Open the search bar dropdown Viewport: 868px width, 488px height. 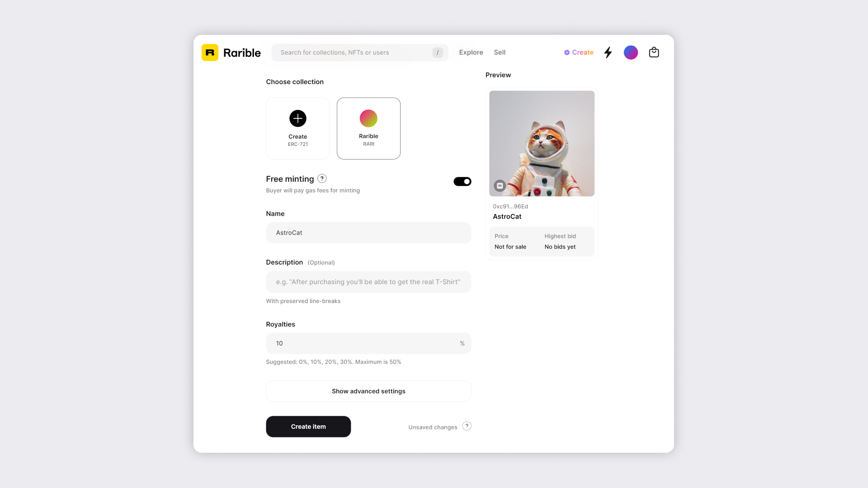438,52
